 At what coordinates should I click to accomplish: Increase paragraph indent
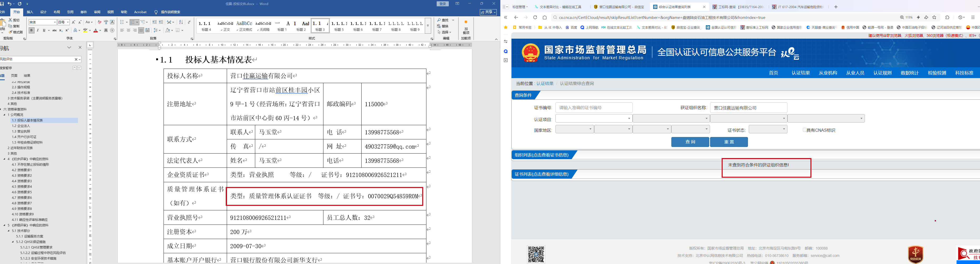pyautogui.click(x=161, y=22)
